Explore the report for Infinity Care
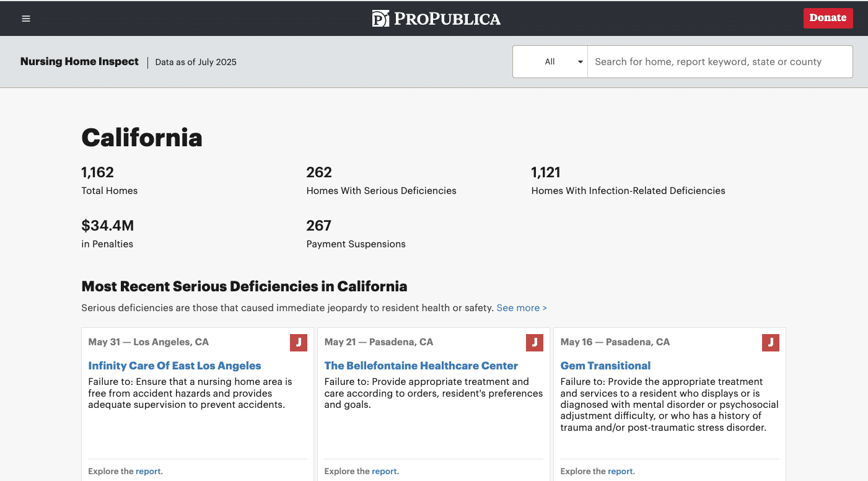The height and width of the screenshot is (481, 868). [149, 471]
